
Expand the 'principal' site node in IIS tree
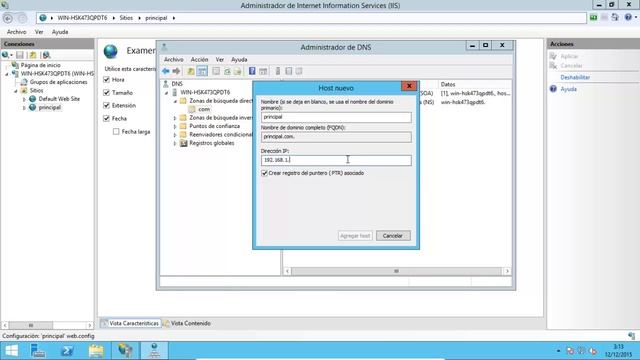(x=24, y=108)
